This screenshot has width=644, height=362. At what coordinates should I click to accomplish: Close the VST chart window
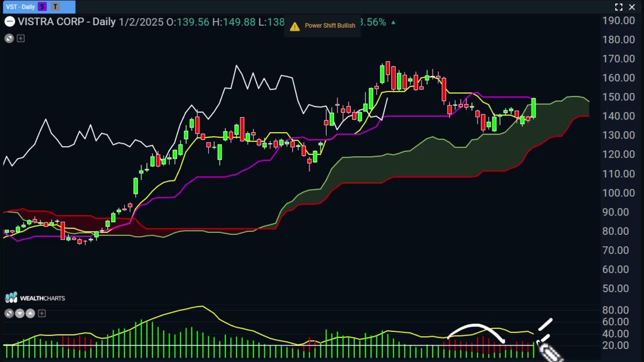pyautogui.click(x=632, y=7)
